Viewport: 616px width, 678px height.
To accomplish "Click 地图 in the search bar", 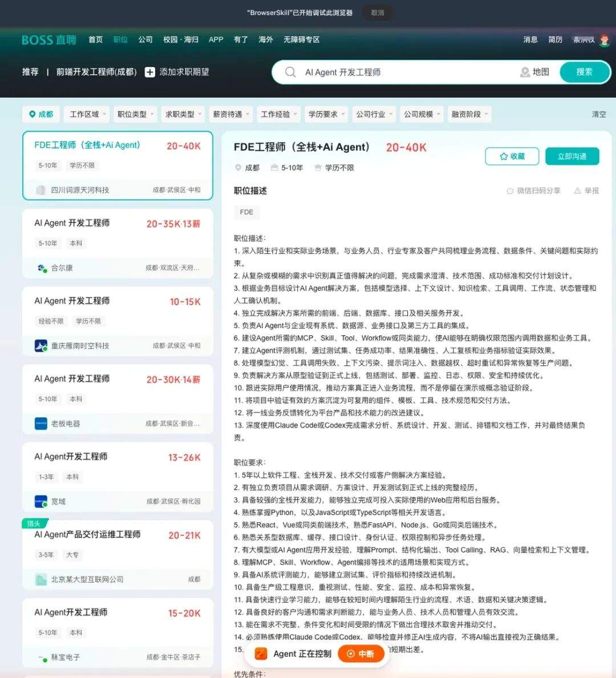I will (541, 72).
